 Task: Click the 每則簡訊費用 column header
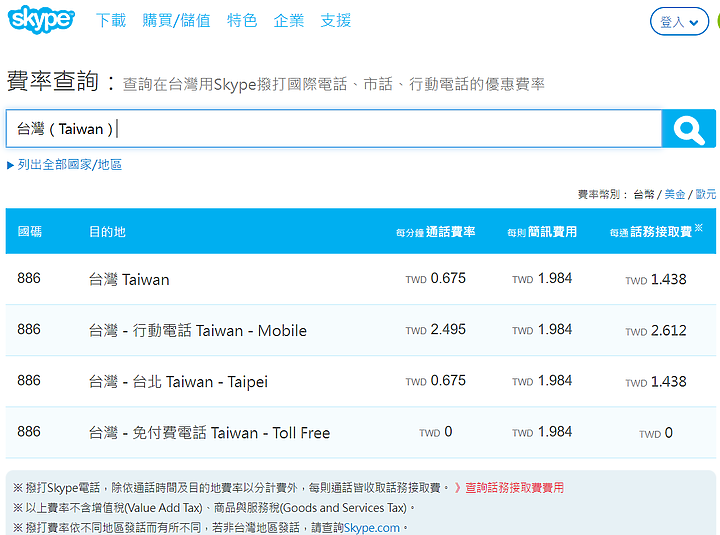coord(542,232)
